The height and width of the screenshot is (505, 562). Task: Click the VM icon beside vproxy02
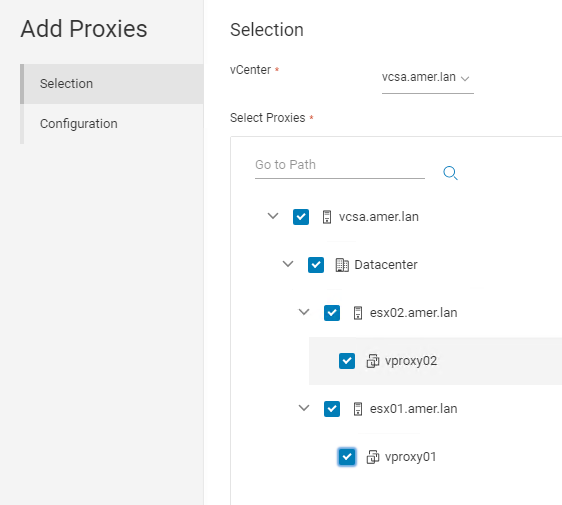point(373,361)
